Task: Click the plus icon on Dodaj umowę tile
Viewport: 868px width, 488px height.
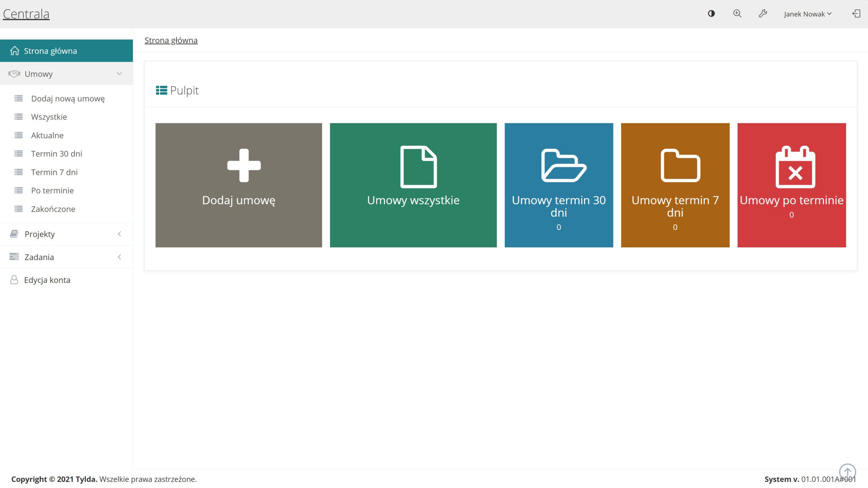Action: point(244,165)
